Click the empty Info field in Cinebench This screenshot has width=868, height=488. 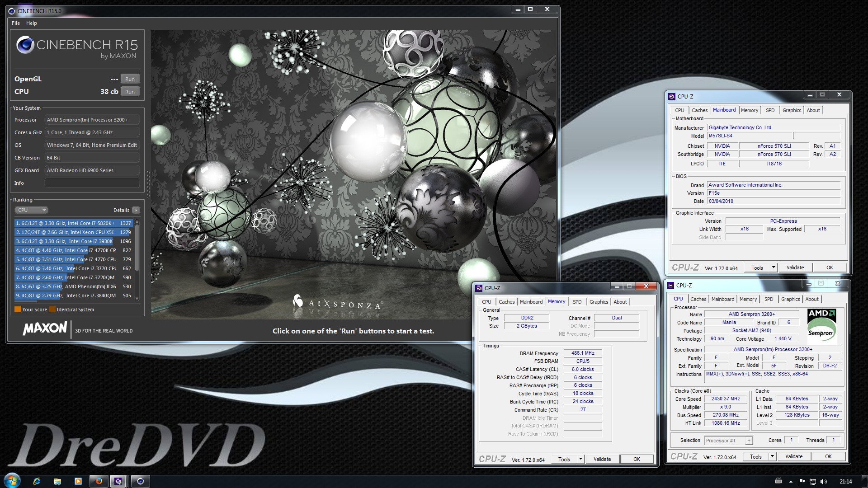click(92, 183)
